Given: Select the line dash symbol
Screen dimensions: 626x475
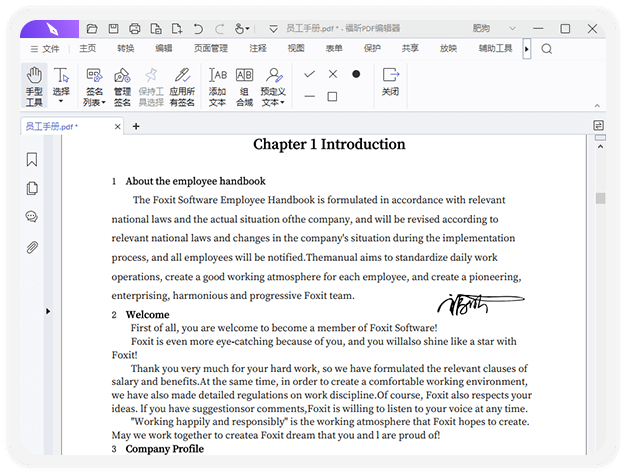Looking at the screenshot, I should [x=309, y=96].
